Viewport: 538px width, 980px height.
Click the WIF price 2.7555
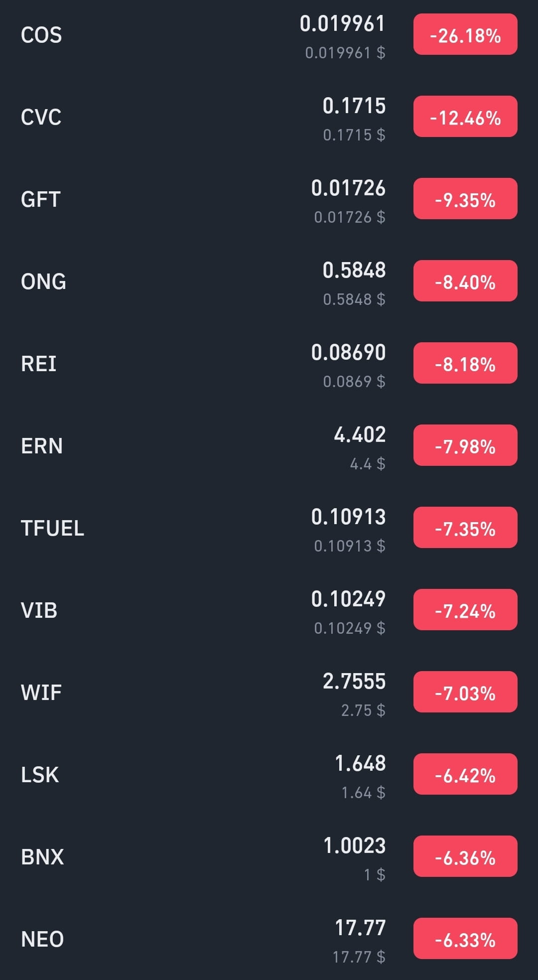(x=354, y=681)
